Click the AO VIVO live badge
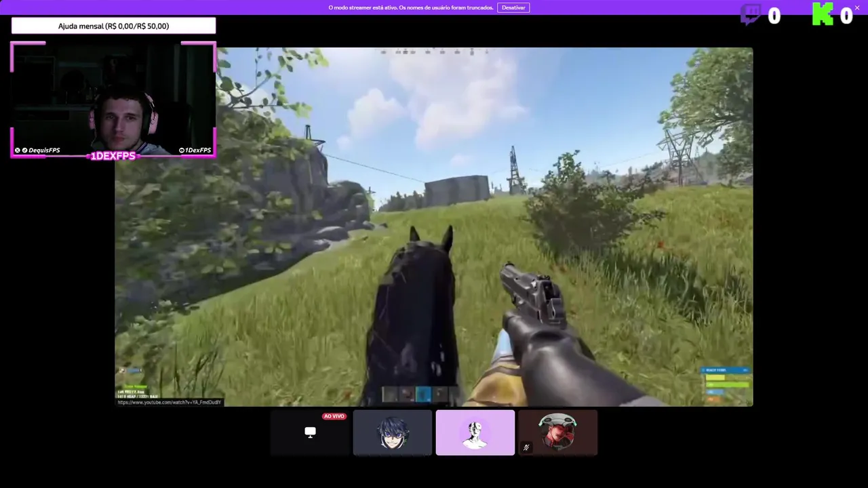This screenshot has width=868, height=488. pyautogui.click(x=334, y=416)
